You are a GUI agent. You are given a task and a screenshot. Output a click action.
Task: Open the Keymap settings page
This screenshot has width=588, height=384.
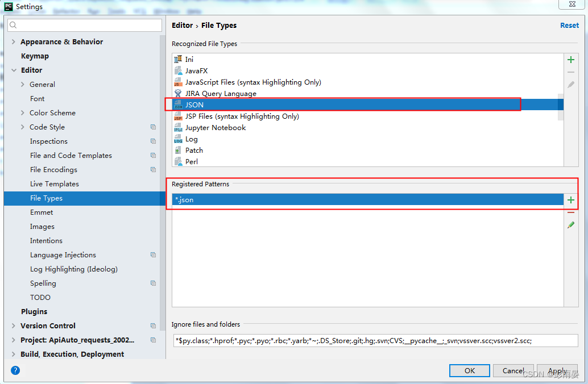tap(35, 56)
